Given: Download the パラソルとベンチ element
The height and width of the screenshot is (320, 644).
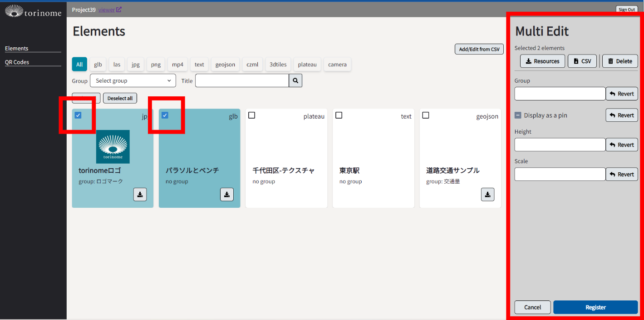Looking at the screenshot, I should [227, 195].
